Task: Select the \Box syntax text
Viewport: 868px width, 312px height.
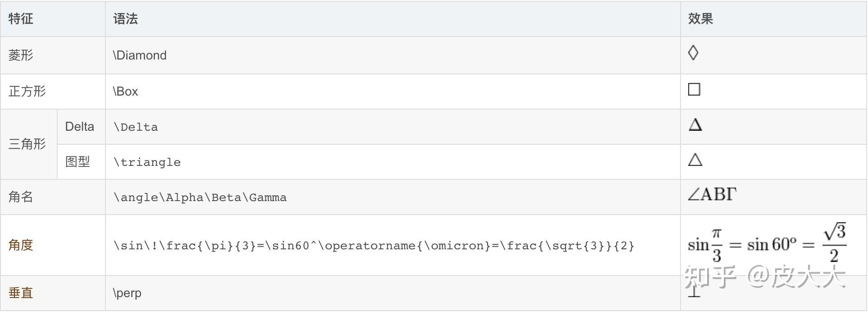Action: [125, 91]
